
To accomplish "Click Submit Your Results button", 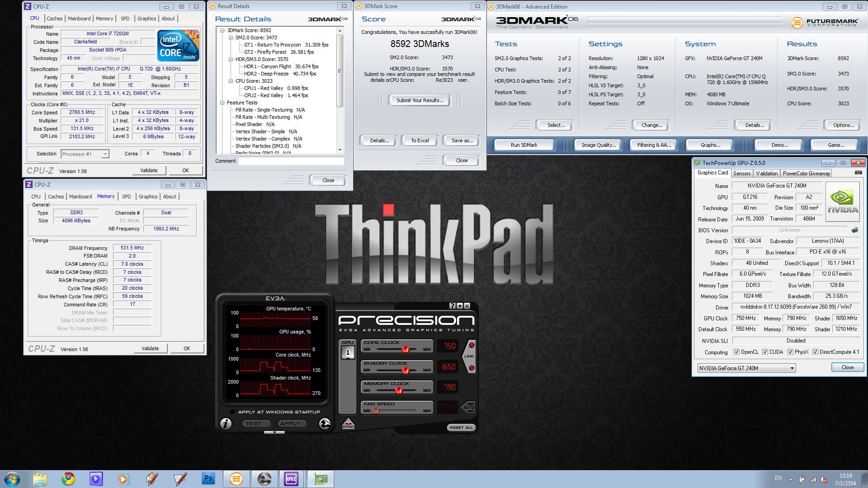I will coord(420,100).
